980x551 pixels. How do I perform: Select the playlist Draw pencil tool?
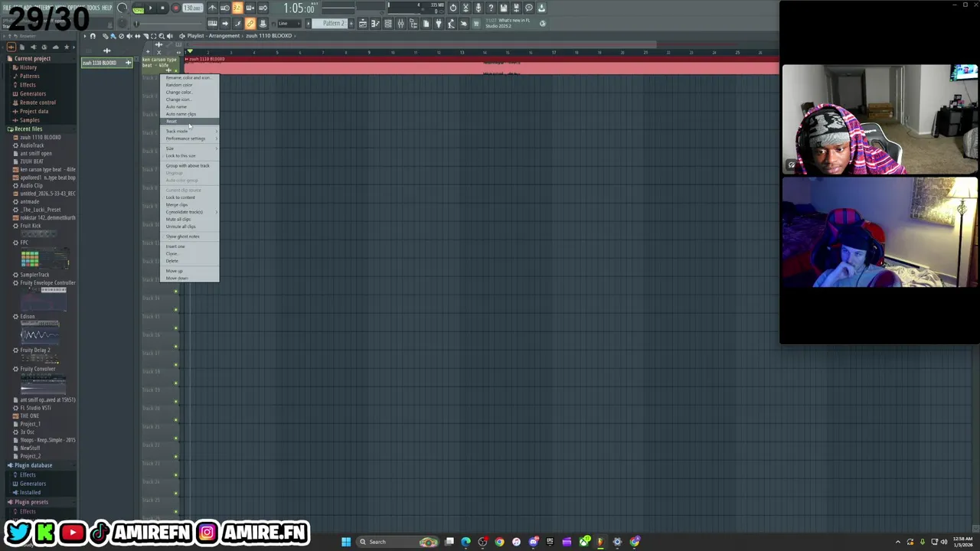(105, 36)
